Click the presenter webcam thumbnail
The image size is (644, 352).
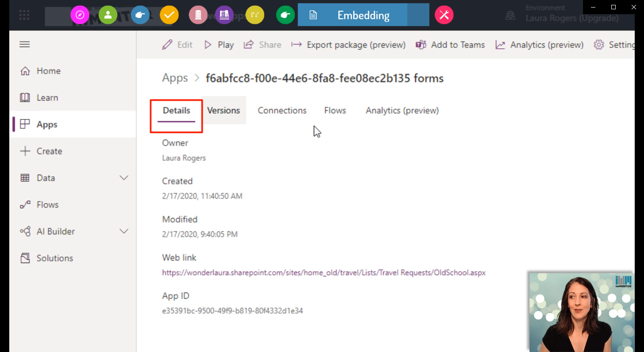582,312
